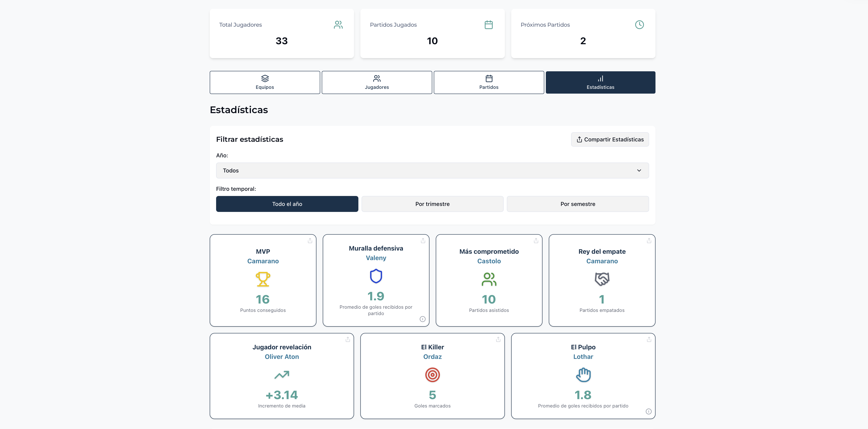Click share icon on El Pulpo card

point(649,339)
